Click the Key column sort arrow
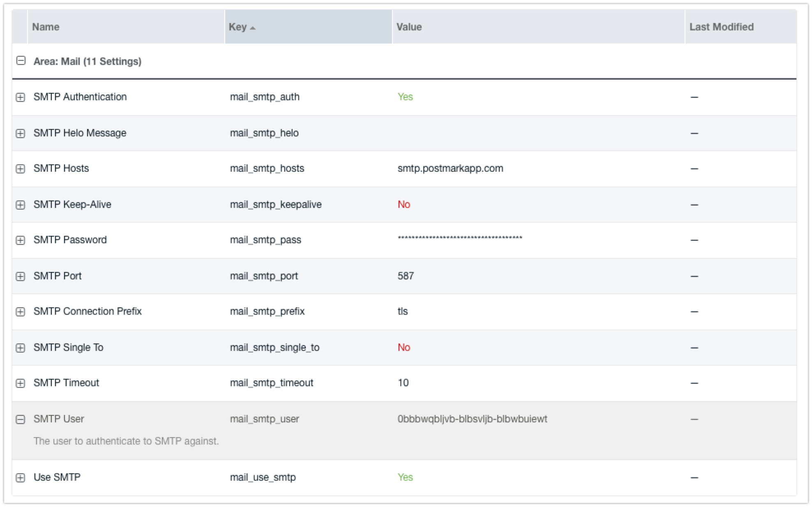Viewport: 812px width, 507px height. [x=253, y=28]
